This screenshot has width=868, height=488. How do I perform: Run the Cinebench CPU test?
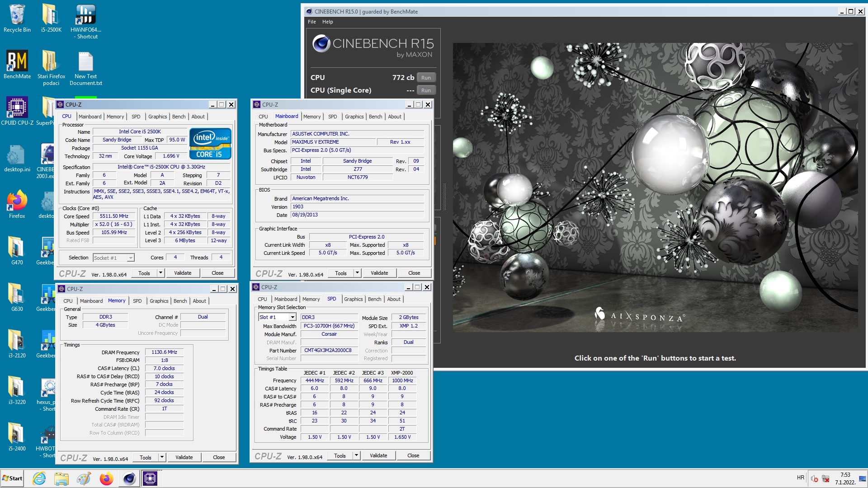pyautogui.click(x=426, y=78)
